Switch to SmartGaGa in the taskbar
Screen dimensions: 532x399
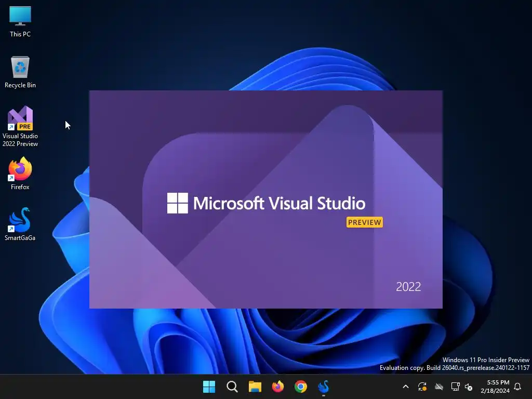click(323, 387)
